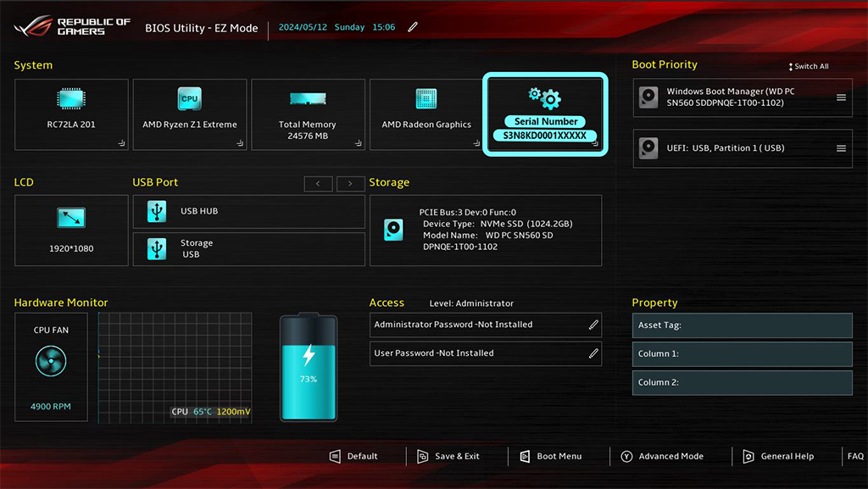Click the Windows Boot Manager entry text
This screenshot has width=868, height=489.
730,97
